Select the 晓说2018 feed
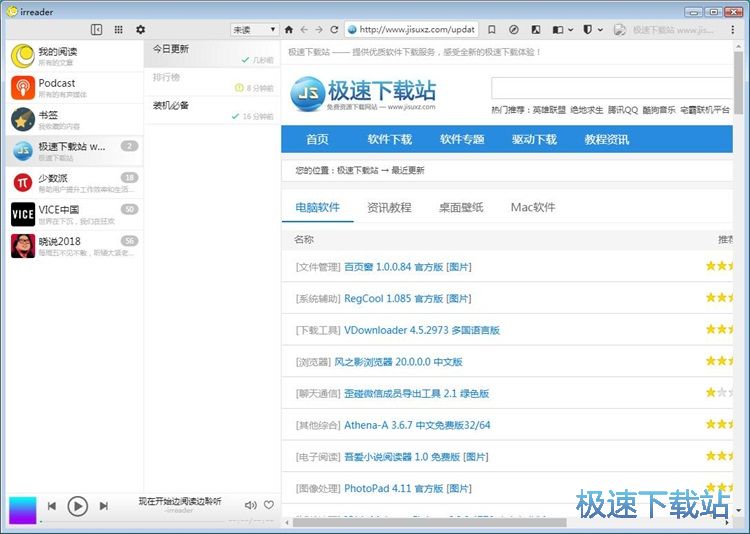Viewport: 750px width, 534px height. (75, 245)
